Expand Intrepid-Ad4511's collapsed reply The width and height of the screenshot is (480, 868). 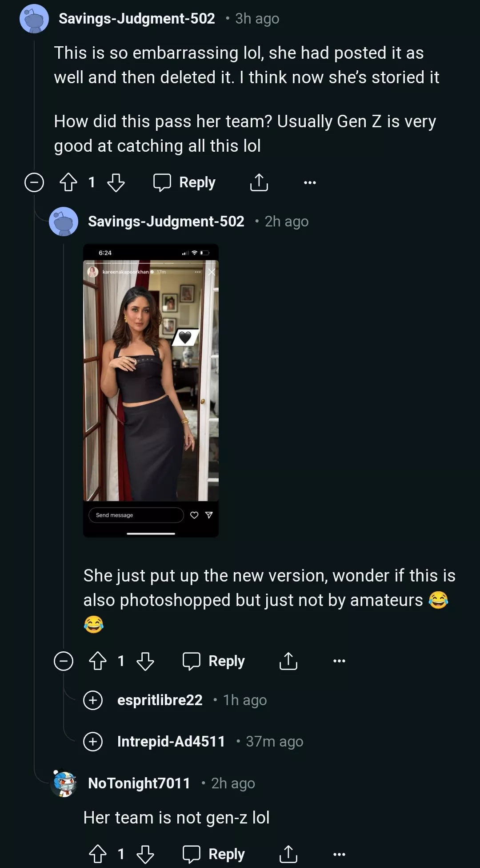[93, 742]
